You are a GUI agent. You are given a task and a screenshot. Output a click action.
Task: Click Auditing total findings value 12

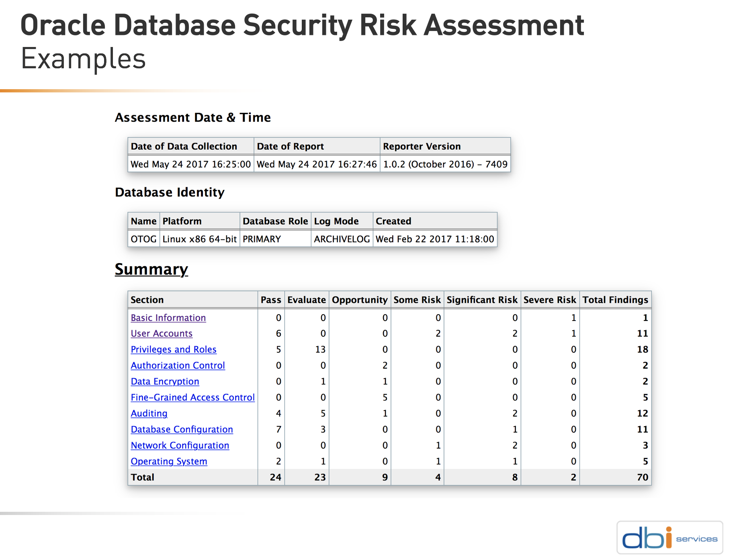pyautogui.click(x=643, y=413)
